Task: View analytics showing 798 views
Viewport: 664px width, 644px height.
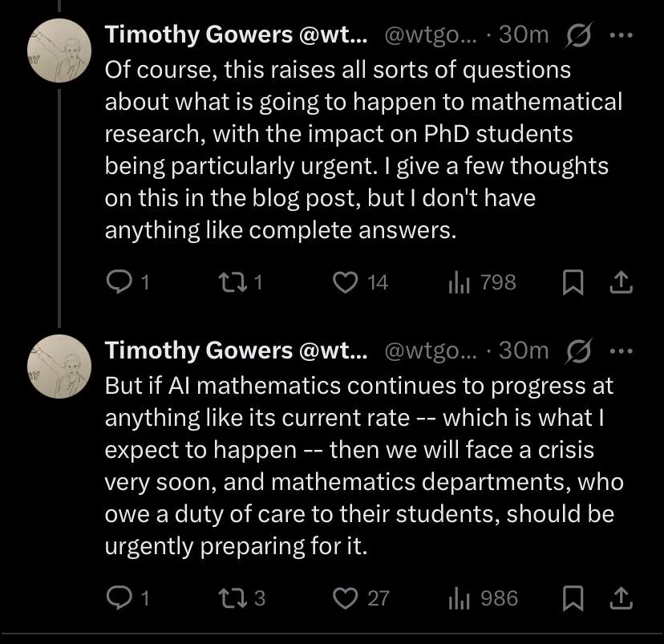Action: point(482,282)
